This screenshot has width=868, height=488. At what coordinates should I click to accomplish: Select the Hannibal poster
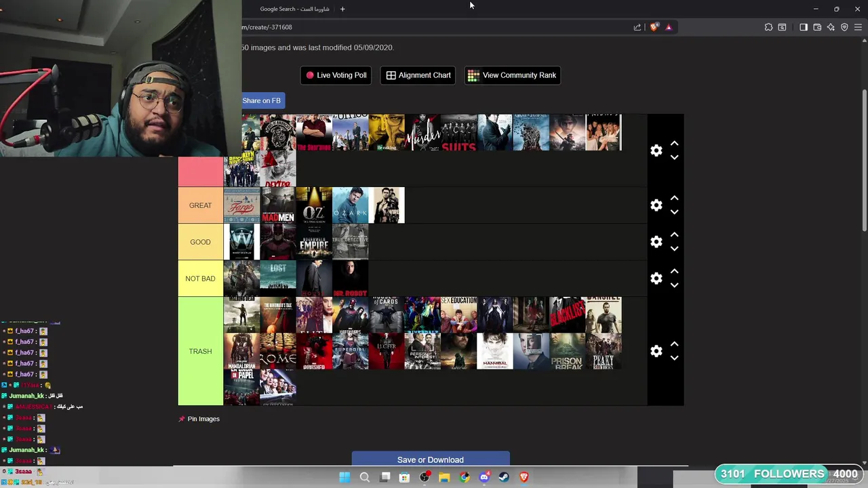point(495,351)
